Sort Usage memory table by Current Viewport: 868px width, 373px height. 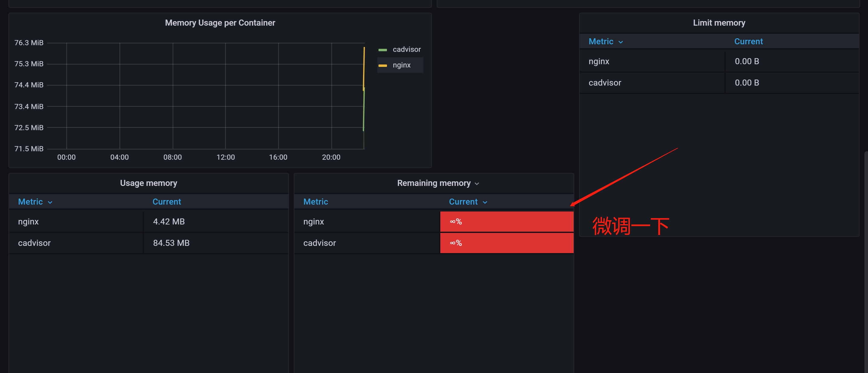click(x=166, y=202)
